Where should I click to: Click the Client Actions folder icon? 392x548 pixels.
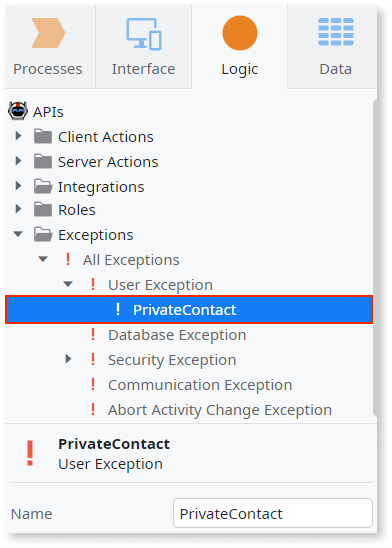(43, 136)
